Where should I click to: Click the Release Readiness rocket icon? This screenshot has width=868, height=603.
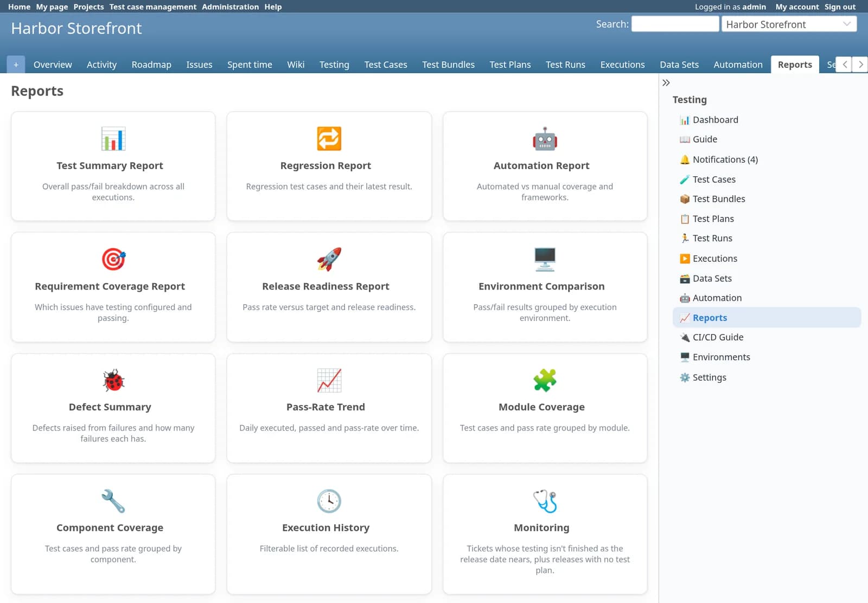[329, 259]
